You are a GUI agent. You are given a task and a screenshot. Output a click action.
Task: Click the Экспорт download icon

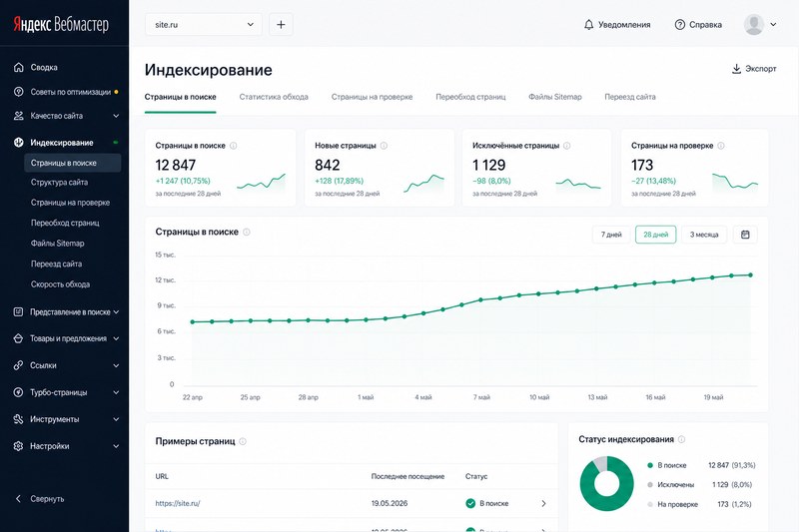click(x=736, y=69)
